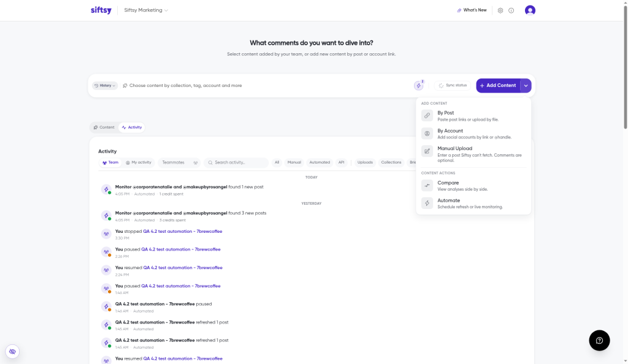This screenshot has height=364, width=628.
Task: Click the icon beside 'QA 4.2 test automation - 7brewcoffee paused'
Action: tap(106, 307)
